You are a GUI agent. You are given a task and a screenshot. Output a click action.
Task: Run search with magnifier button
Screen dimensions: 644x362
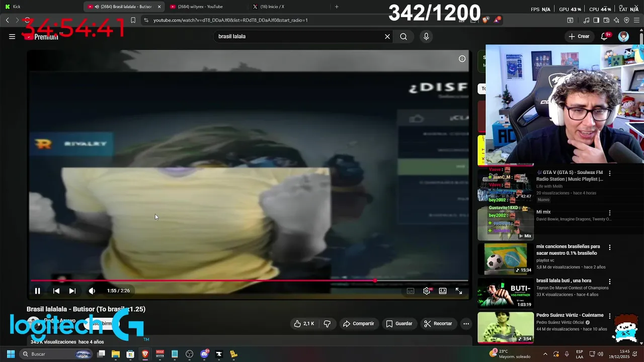404,36
